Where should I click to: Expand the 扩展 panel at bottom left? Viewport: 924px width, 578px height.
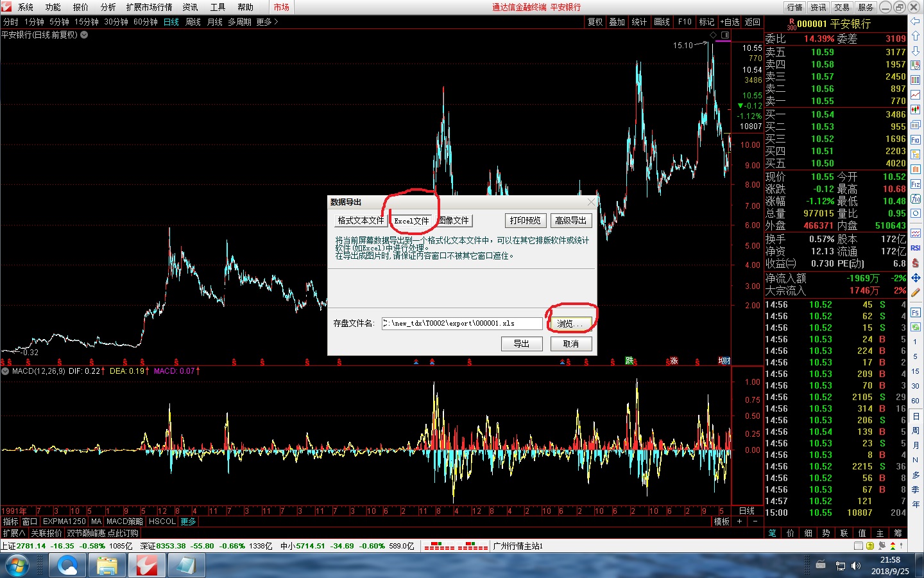click(x=14, y=533)
